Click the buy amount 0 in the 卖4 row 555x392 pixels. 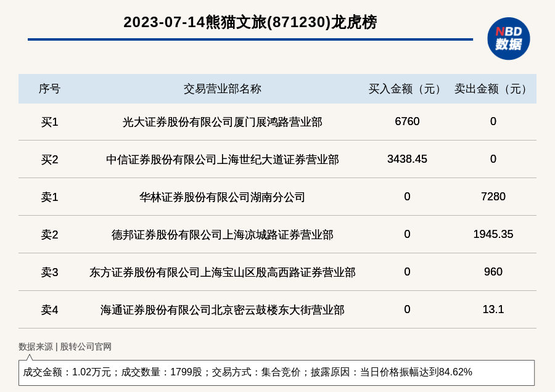[x=407, y=309]
